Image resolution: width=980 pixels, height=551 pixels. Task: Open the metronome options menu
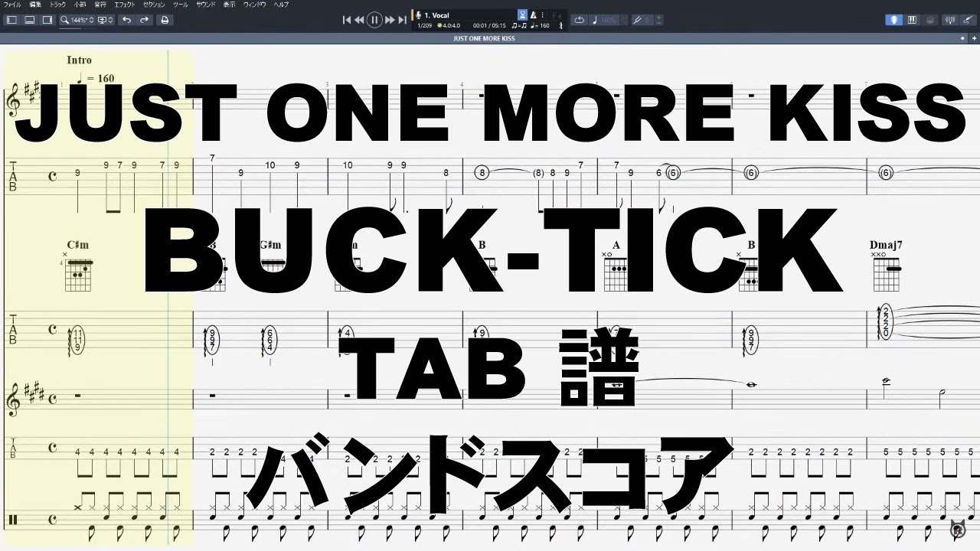541,15
